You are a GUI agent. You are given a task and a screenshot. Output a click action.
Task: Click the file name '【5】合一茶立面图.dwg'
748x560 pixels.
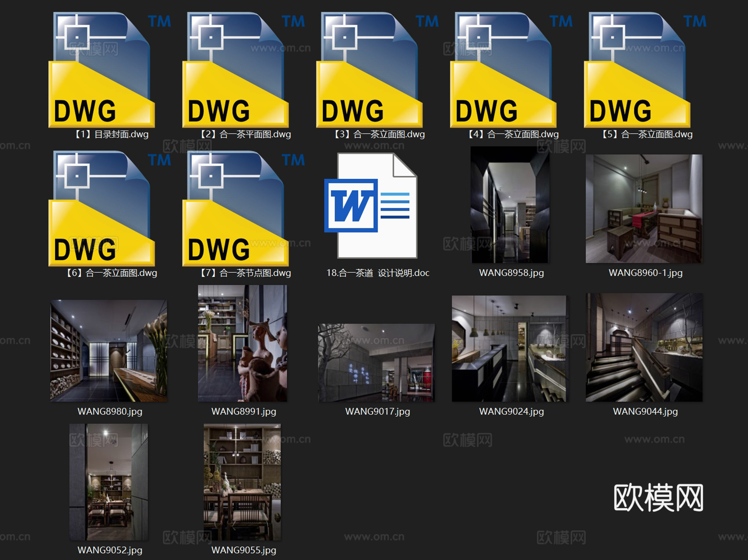tap(645, 134)
